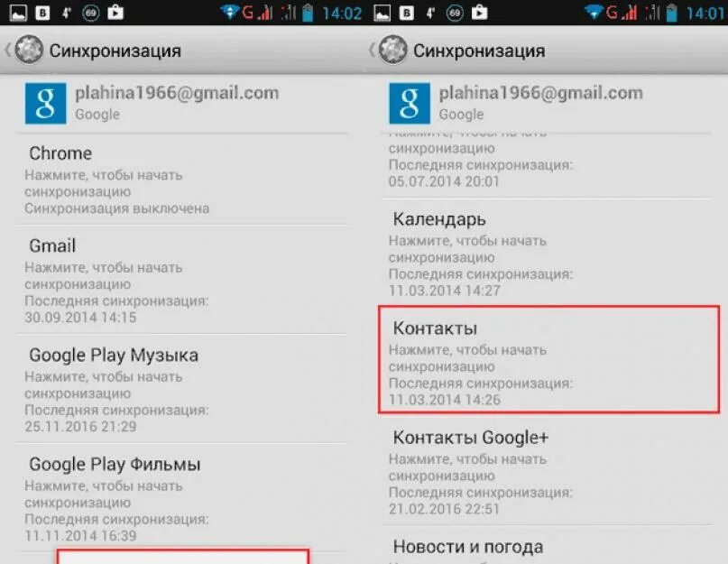Image resolution: width=728 pixels, height=564 pixels.
Task: Tap Gmail last sync date 30.09.2014 14:15
Action: [x=80, y=318]
